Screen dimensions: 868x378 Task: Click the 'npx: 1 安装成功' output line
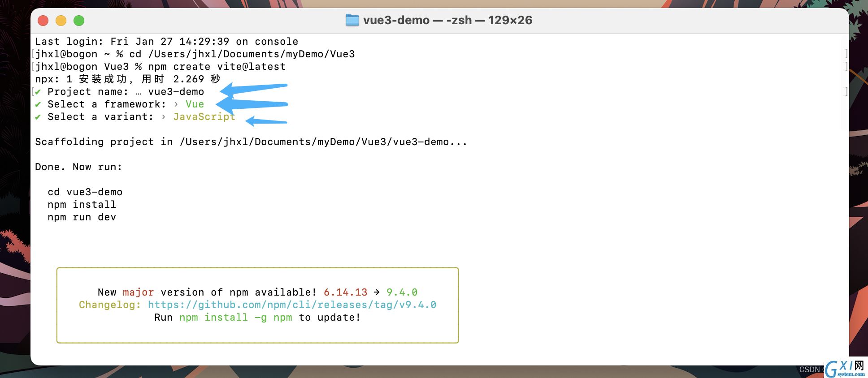[x=128, y=79]
